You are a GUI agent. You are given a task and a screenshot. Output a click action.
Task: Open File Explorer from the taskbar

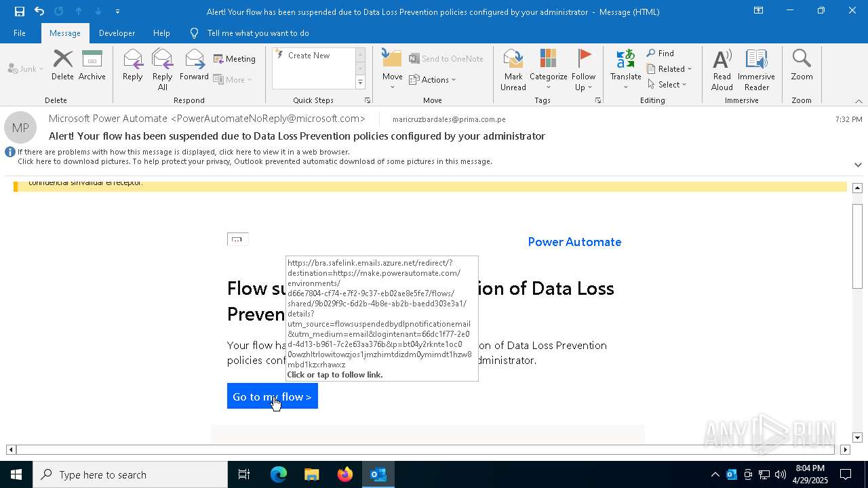[x=312, y=474]
